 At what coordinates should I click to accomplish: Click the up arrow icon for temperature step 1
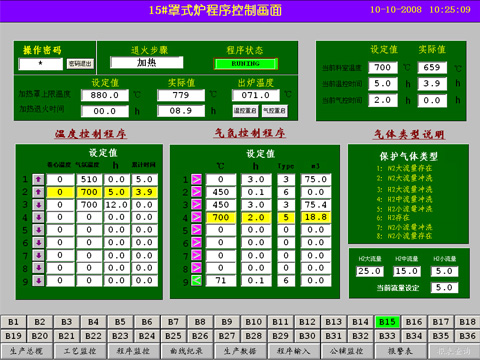click(x=38, y=179)
